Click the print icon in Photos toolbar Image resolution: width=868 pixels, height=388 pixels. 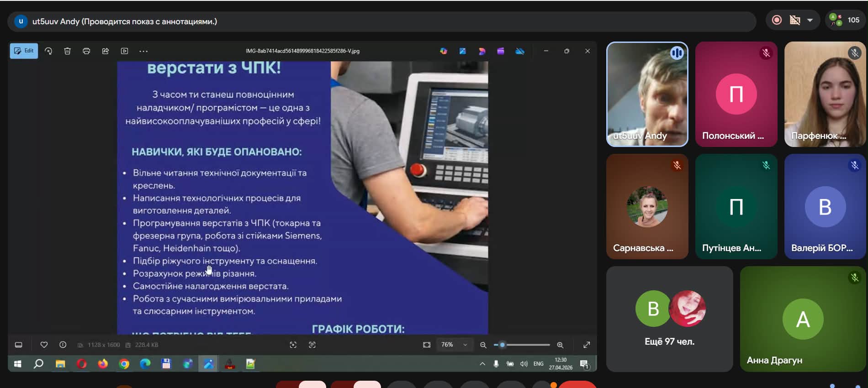tap(86, 51)
